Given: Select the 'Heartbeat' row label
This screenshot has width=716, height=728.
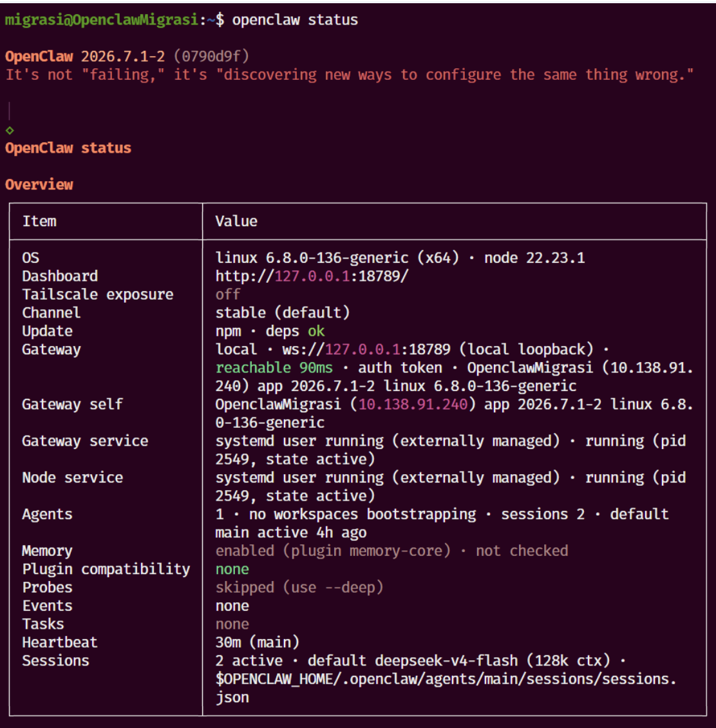Looking at the screenshot, I should [x=60, y=642].
